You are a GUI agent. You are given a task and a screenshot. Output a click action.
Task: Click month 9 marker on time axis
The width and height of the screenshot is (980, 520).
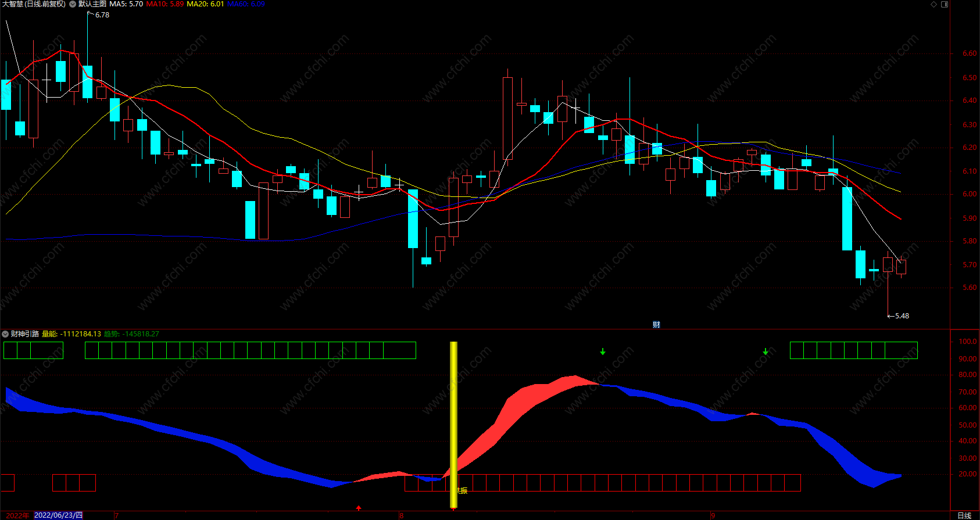tap(713, 515)
